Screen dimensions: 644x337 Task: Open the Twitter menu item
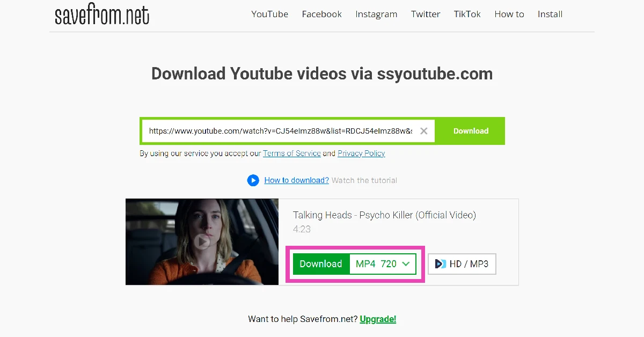[426, 14]
